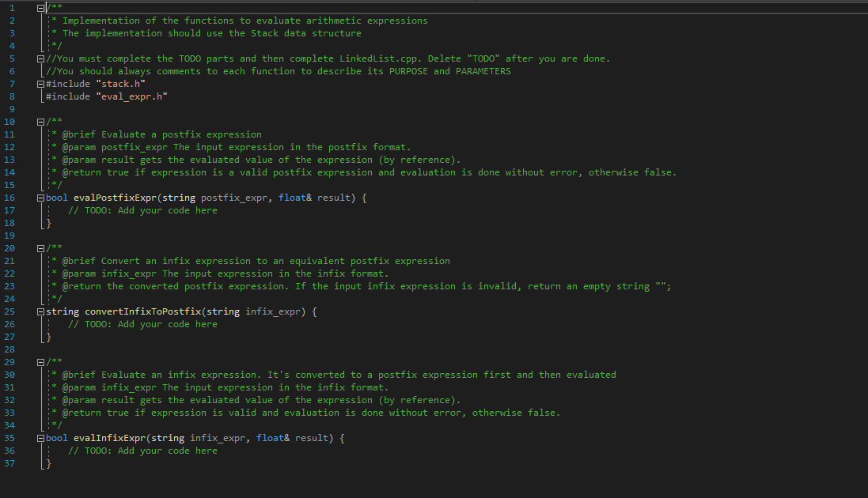Click line number 19 in the gutter
The height and width of the screenshot is (498, 868).
9,236
